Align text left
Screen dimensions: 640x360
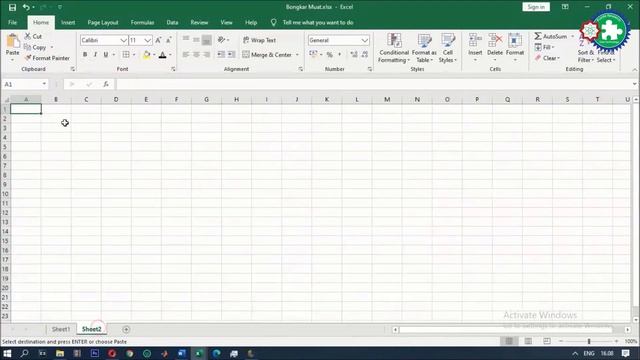tap(186, 54)
